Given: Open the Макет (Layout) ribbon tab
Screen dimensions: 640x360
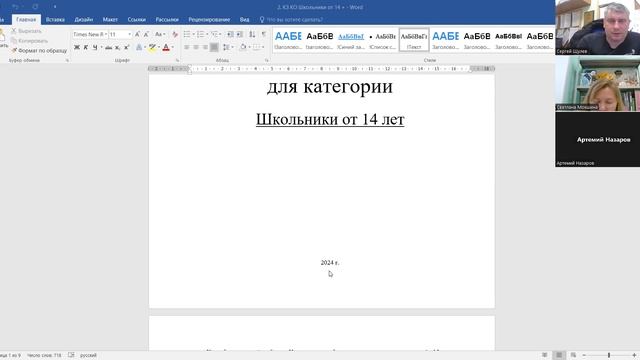Looking at the screenshot, I should (x=110, y=20).
